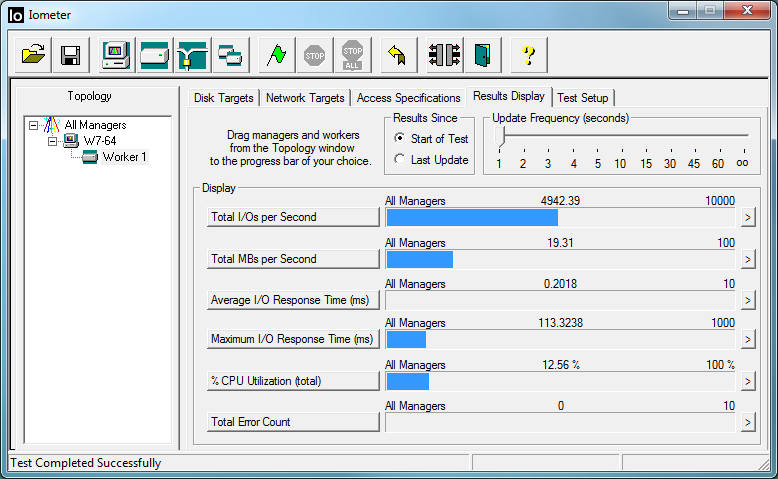Add a new network worker
778x479 pixels.
click(x=193, y=55)
